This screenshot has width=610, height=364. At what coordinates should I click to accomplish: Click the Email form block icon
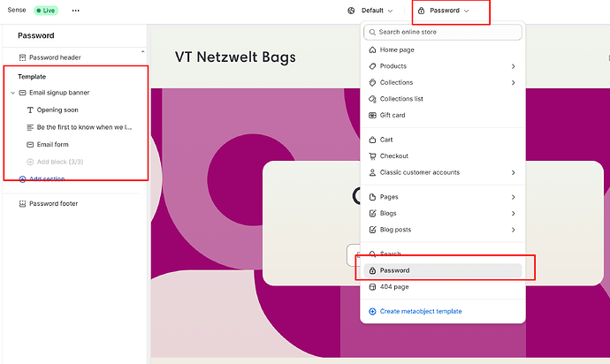(x=30, y=144)
